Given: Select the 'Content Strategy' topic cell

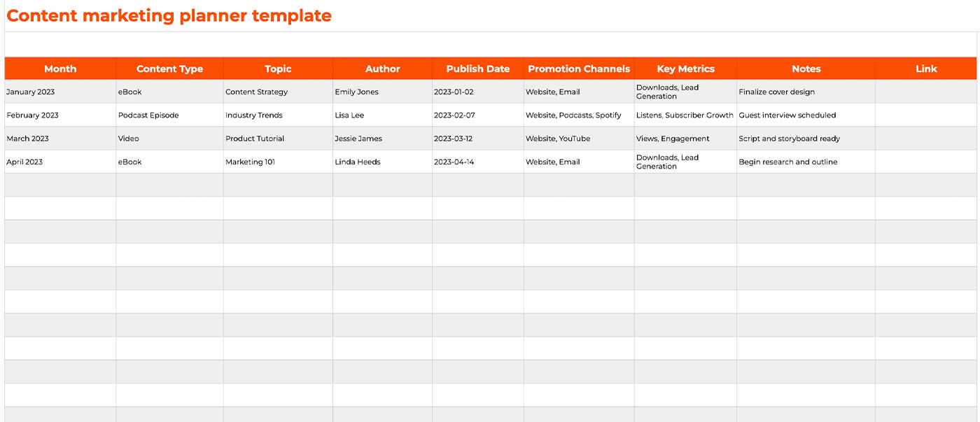Looking at the screenshot, I should [278, 92].
